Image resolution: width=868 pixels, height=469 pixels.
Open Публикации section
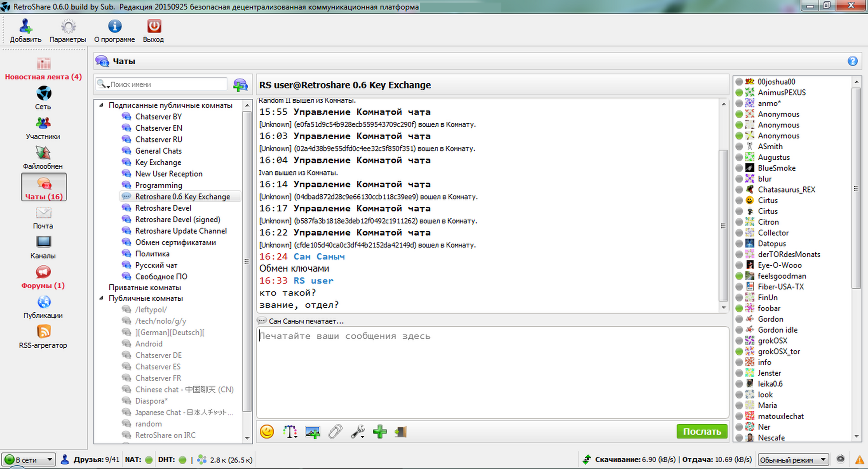pos(43,307)
